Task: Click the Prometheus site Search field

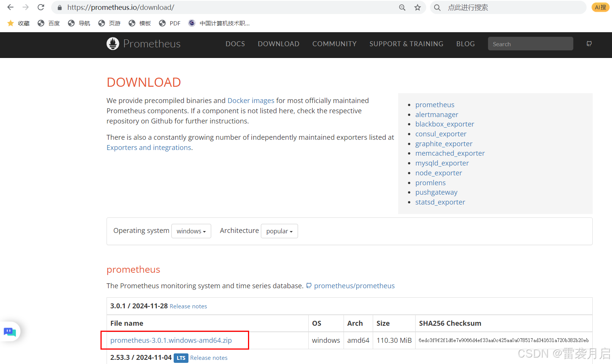Action: point(530,44)
